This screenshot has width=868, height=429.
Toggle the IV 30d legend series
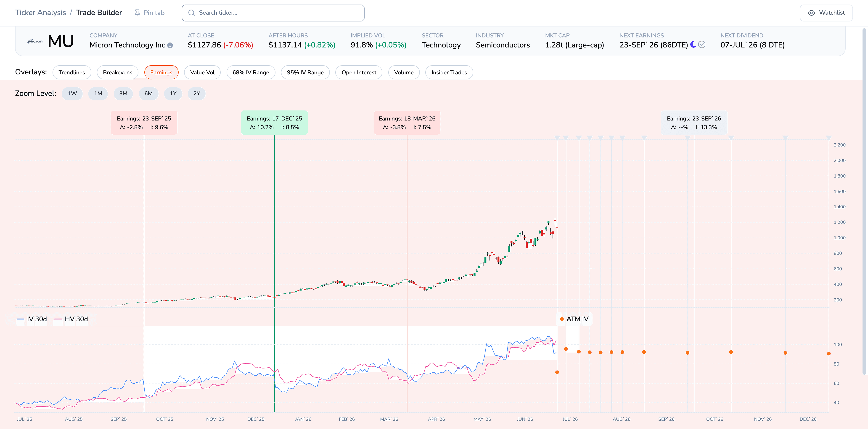32,319
